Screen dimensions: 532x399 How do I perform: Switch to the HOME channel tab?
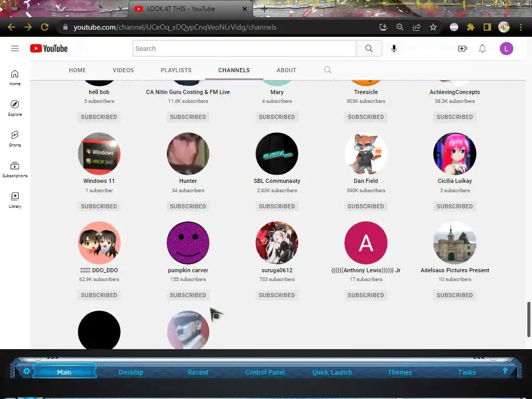click(77, 70)
